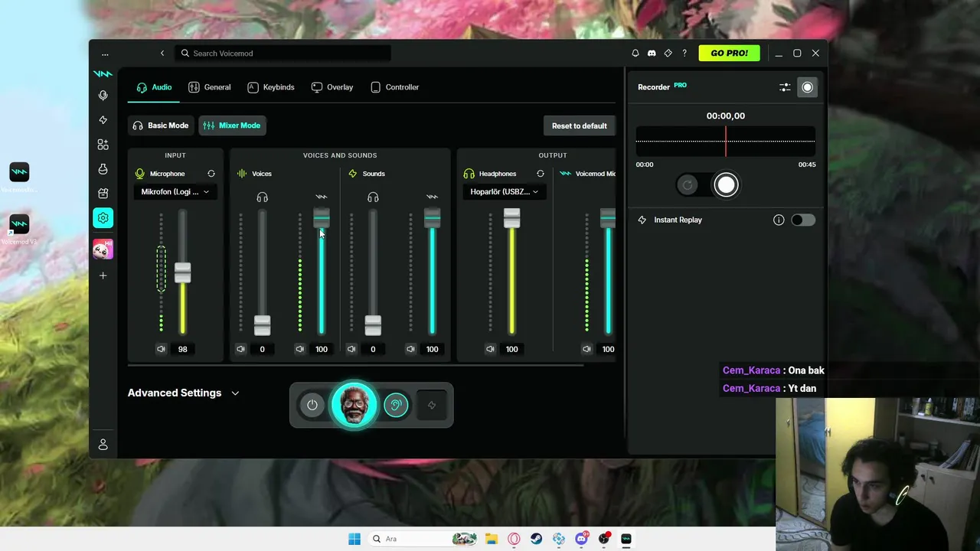980x551 pixels.
Task: Click Sounds headphone monitor icon
Action: click(373, 197)
